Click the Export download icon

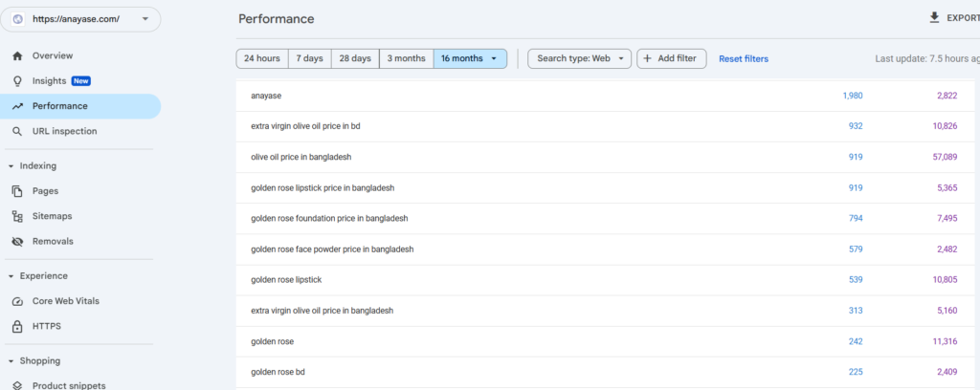coord(934,18)
